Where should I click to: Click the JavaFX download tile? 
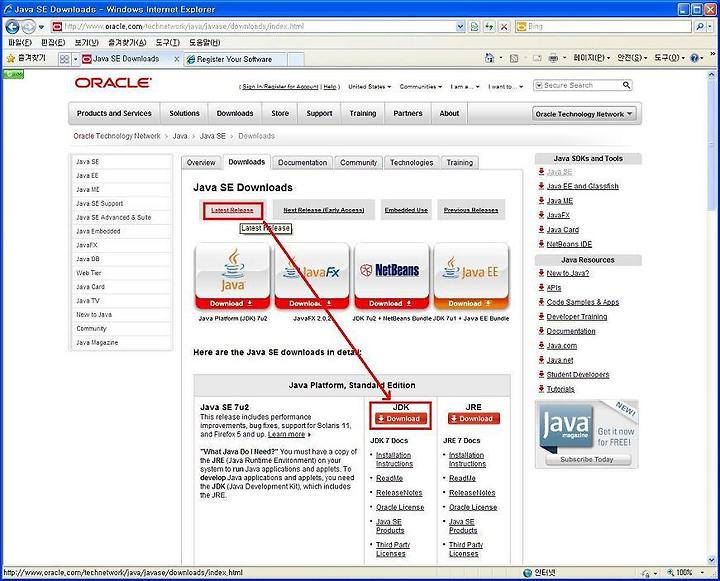point(312,277)
